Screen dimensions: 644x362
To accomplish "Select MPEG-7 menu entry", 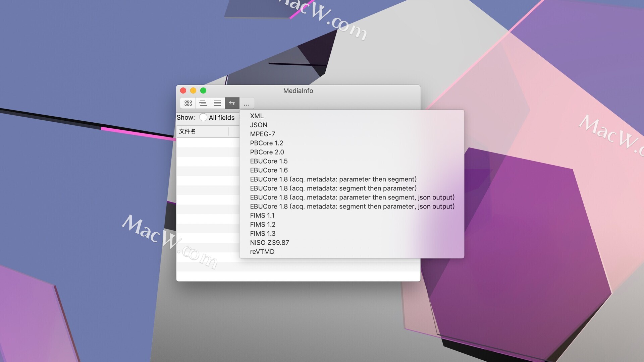I will 352,134.
